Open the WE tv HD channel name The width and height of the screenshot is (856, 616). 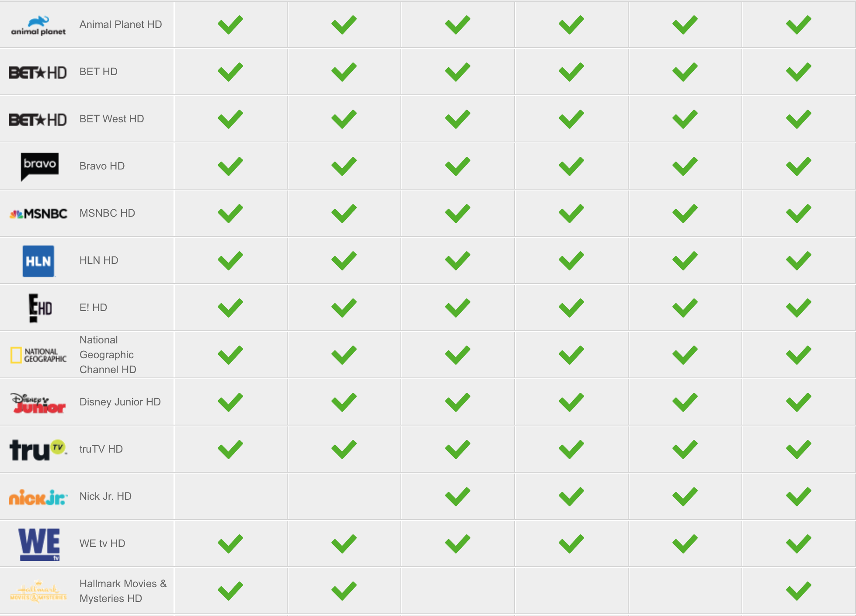(x=102, y=543)
